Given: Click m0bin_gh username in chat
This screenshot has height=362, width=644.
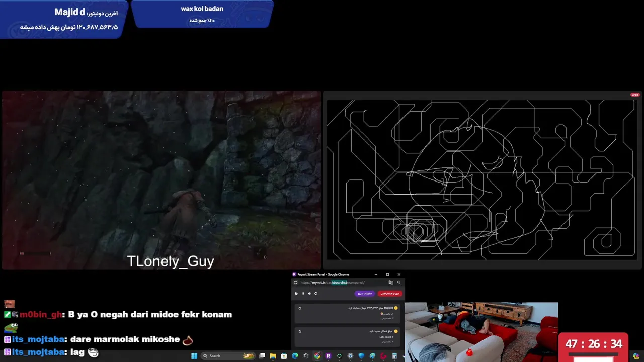Looking at the screenshot, I should (x=41, y=314).
